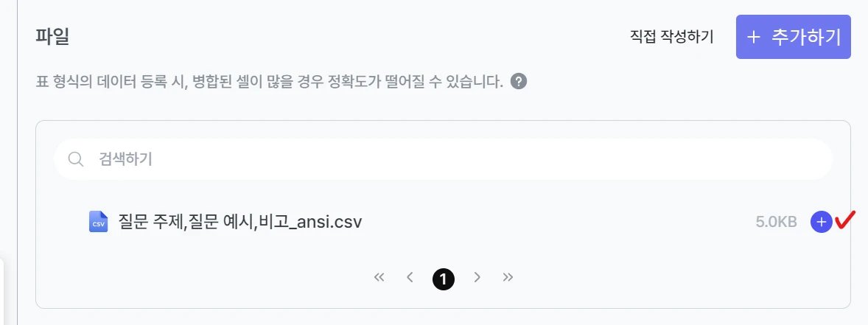This screenshot has height=325, width=868.
Task: Click the 파일 section heading
Action: (x=52, y=38)
